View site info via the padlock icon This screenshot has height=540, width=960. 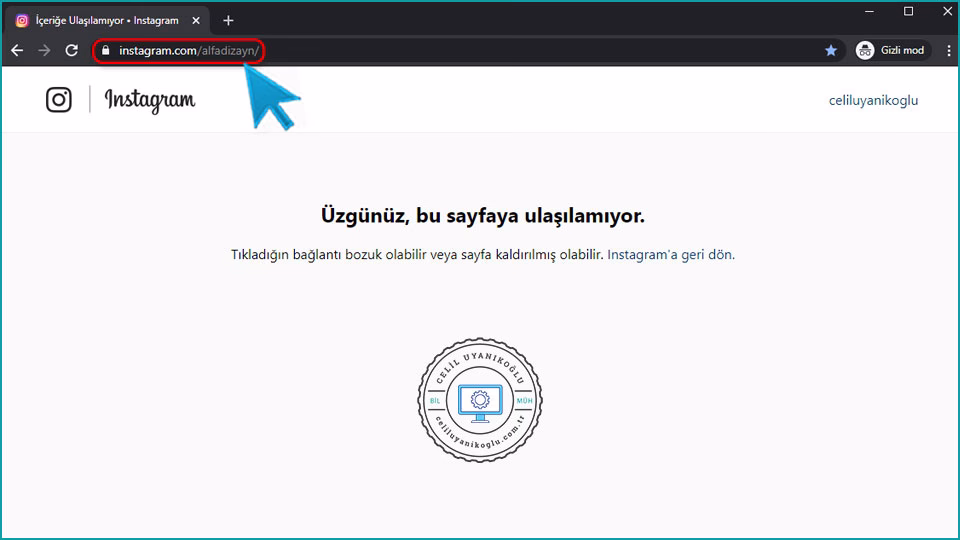coord(105,51)
